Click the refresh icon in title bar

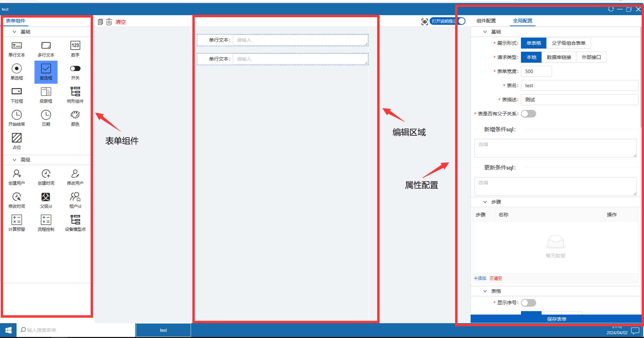point(611,9)
